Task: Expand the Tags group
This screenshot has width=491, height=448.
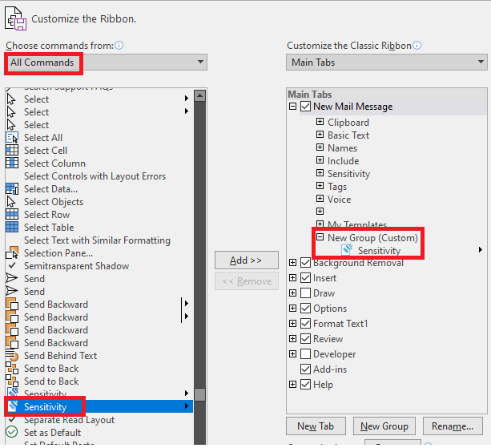Action: tap(320, 186)
